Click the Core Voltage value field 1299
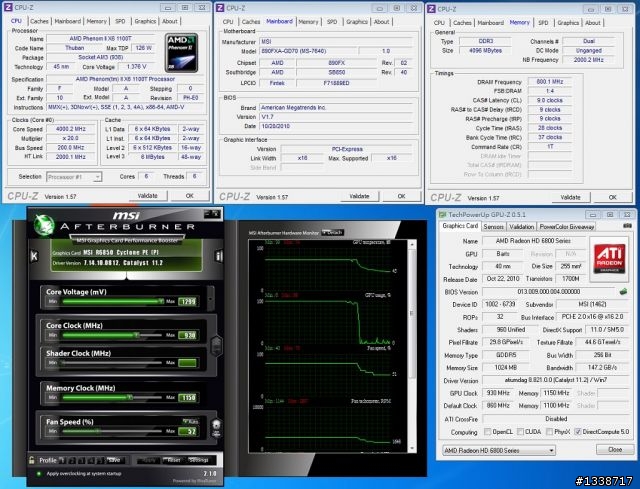This screenshot has height=489, width=640. click(x=189, y=302)
